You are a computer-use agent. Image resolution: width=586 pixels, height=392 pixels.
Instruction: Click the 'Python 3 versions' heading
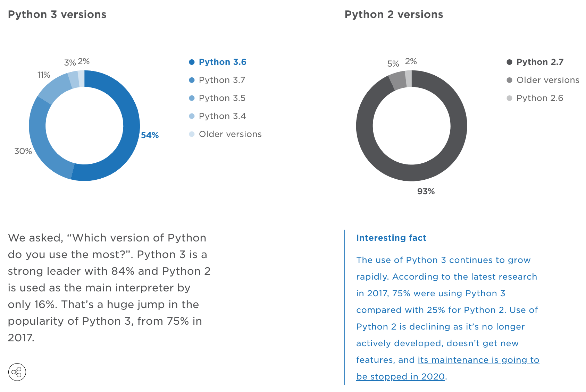point(57,15)
